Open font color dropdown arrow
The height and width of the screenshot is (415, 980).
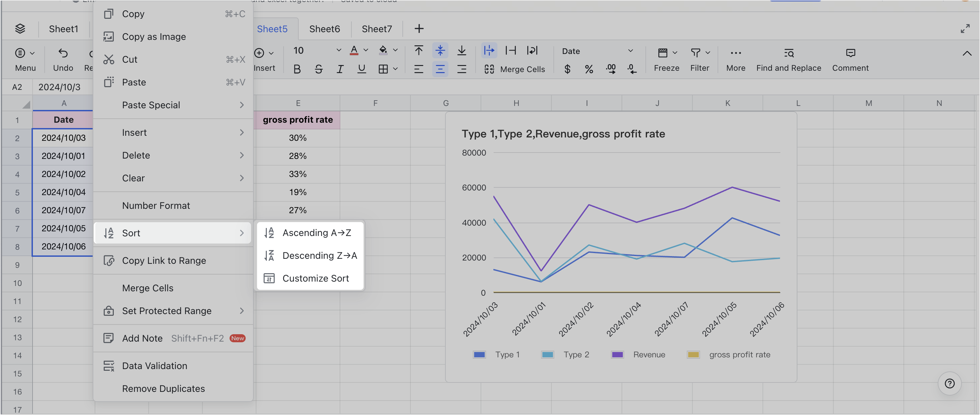[x=366, y=51]
